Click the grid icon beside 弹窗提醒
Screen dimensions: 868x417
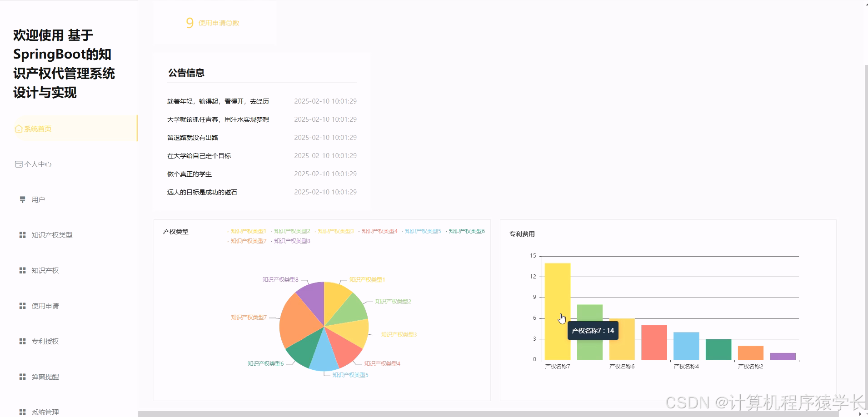click(x=22, y=377)
